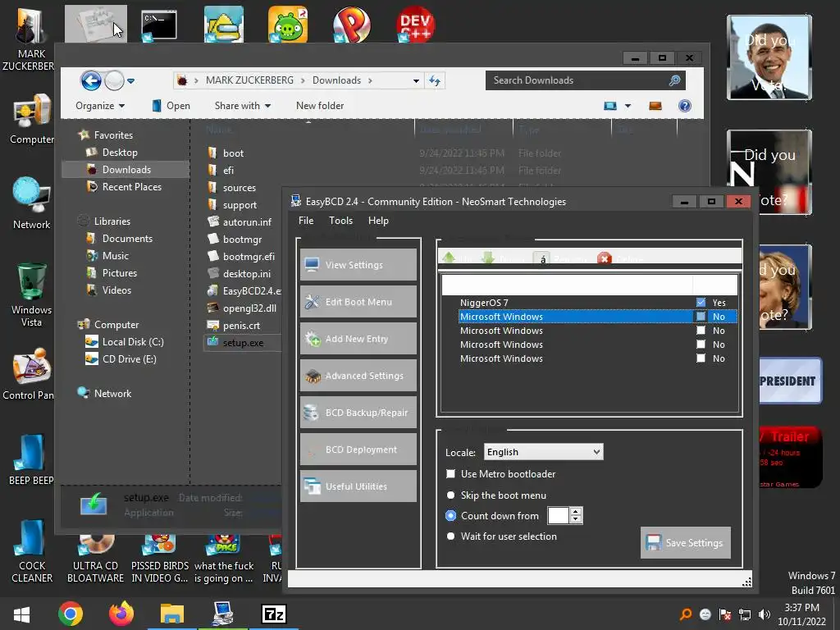Open the view options dropdown arrow
This screenshot has height=630, width=840.
coord(628,106)
